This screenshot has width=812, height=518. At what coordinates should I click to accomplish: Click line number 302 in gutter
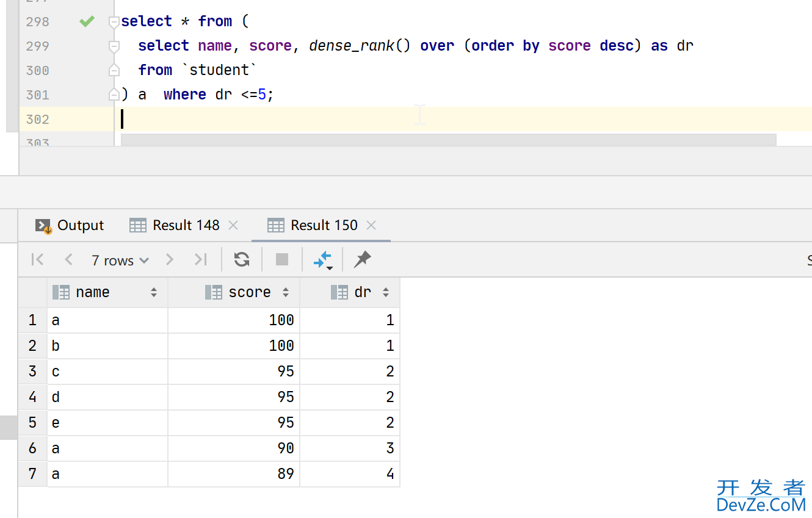(x=37, y=119)
